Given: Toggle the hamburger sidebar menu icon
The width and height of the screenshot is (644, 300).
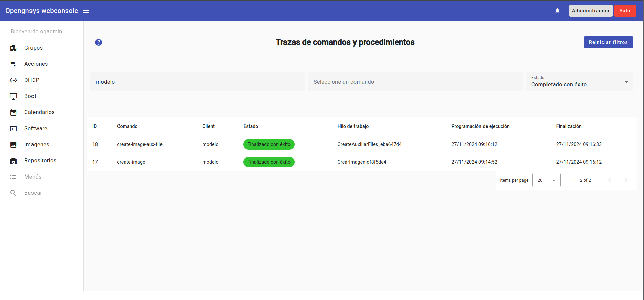Looking at the screenshot, I should coord(86,11).
